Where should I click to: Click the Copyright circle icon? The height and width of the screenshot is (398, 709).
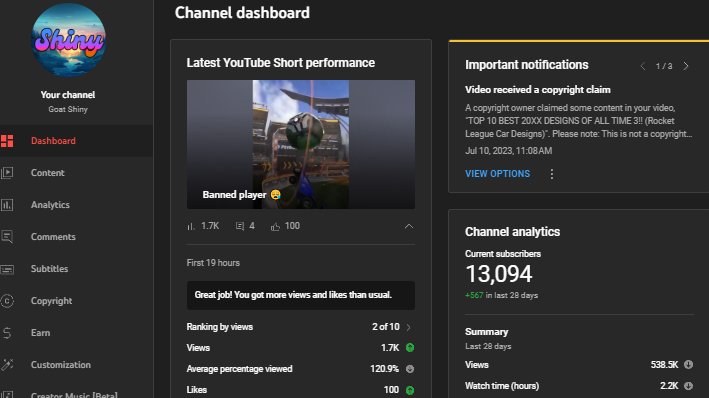pos(7,301)
